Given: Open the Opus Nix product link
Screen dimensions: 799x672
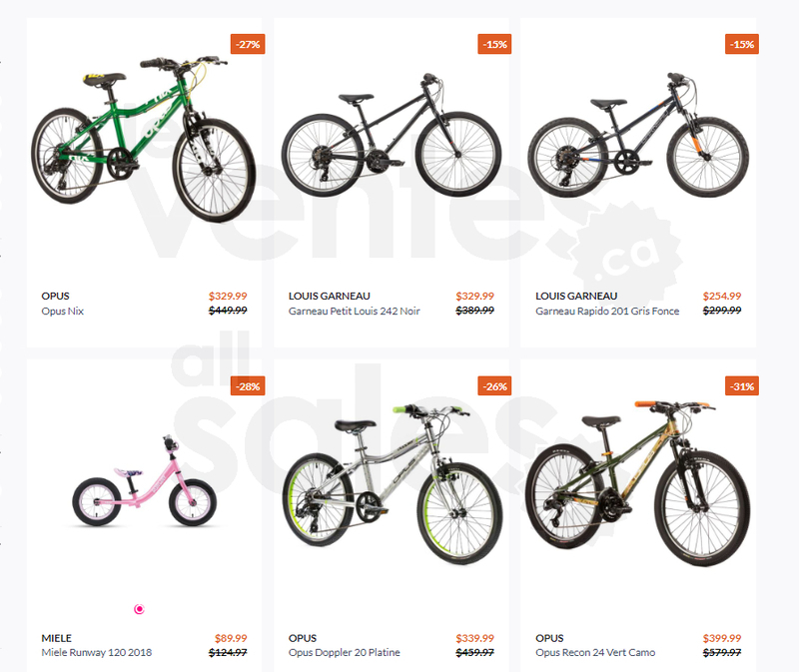Looking at the screenshot, I should pos(63,311).
